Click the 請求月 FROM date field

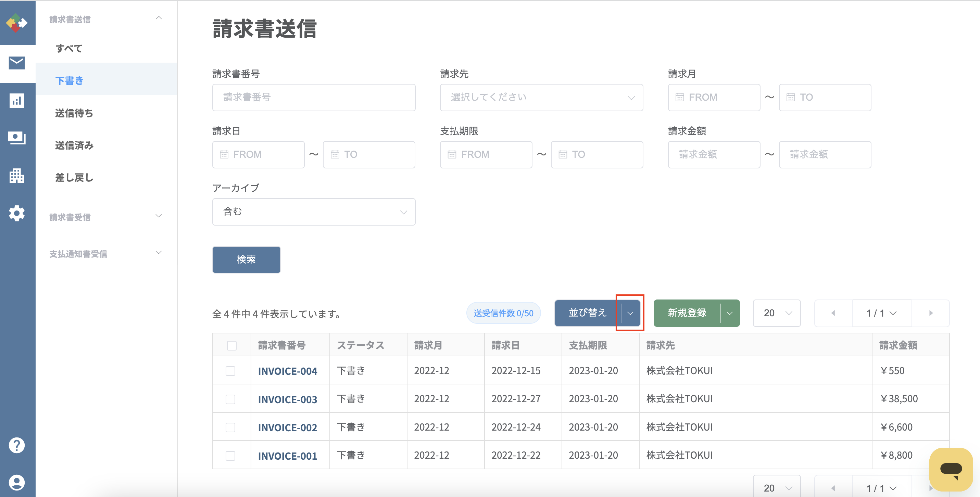pyautogui.click(x=714, y=97)
